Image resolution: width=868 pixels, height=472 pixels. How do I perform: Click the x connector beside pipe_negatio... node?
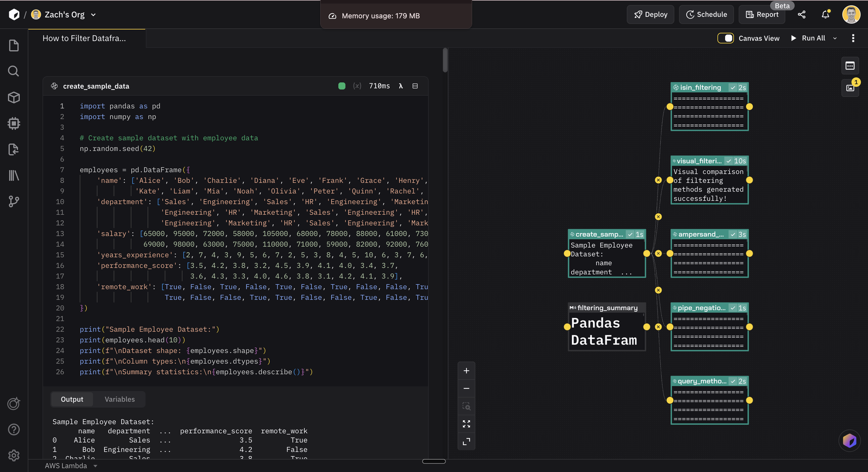point(658,327)
